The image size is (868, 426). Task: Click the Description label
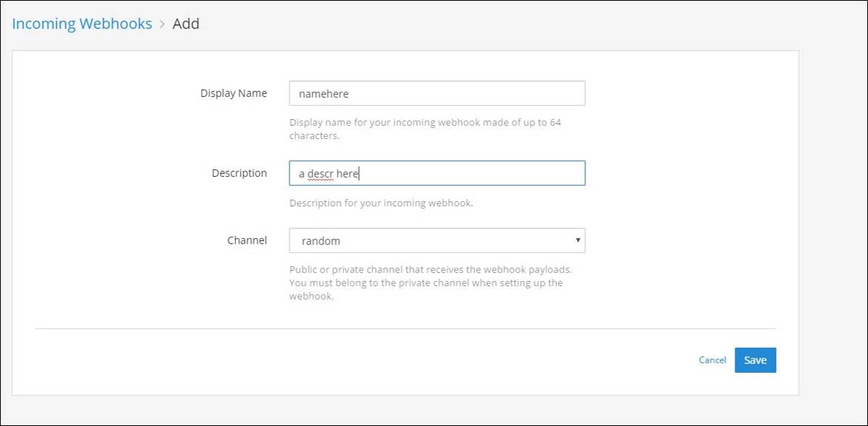(x=239, y=173)
